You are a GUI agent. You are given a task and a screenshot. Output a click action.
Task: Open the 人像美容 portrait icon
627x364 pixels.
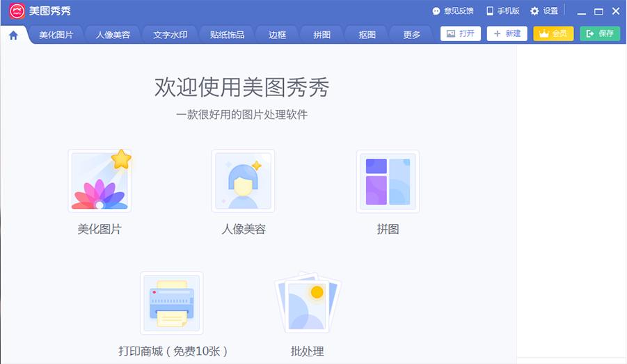[x=243, y=181]
